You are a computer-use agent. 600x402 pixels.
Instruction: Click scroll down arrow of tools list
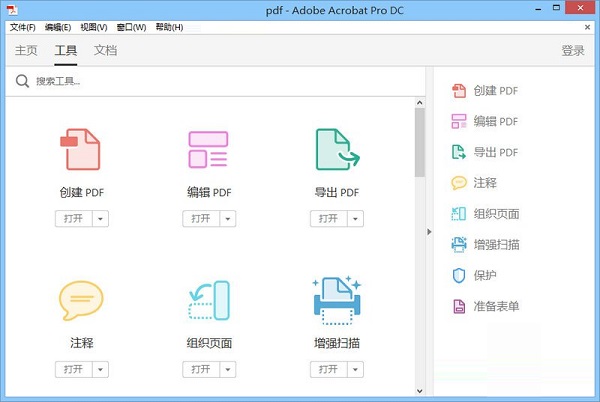click(x=420, y=391)
